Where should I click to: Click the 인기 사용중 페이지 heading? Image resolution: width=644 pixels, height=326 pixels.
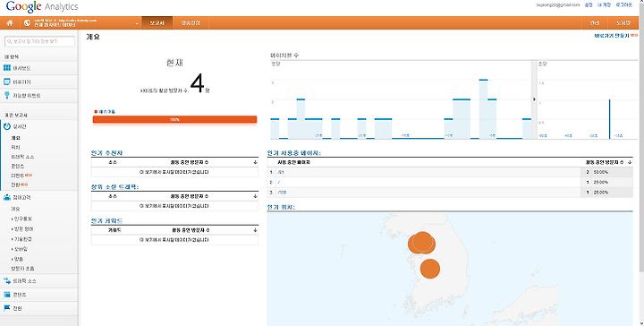294,153
